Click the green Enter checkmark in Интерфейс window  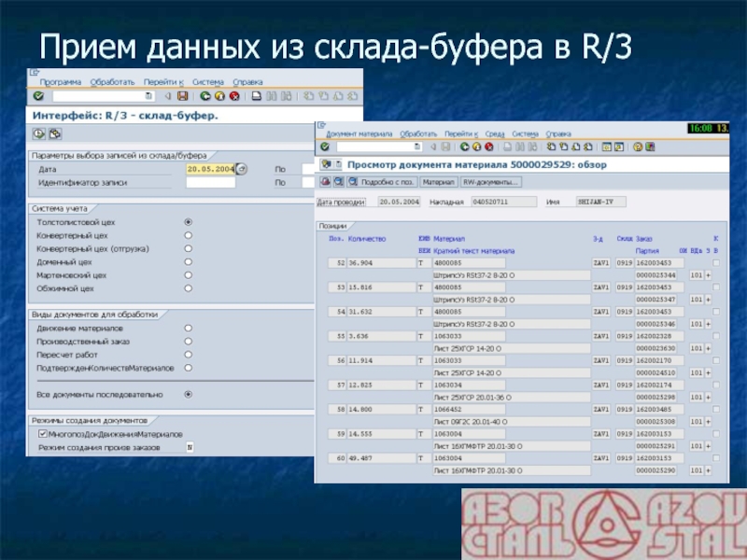[x=38, y=96]
